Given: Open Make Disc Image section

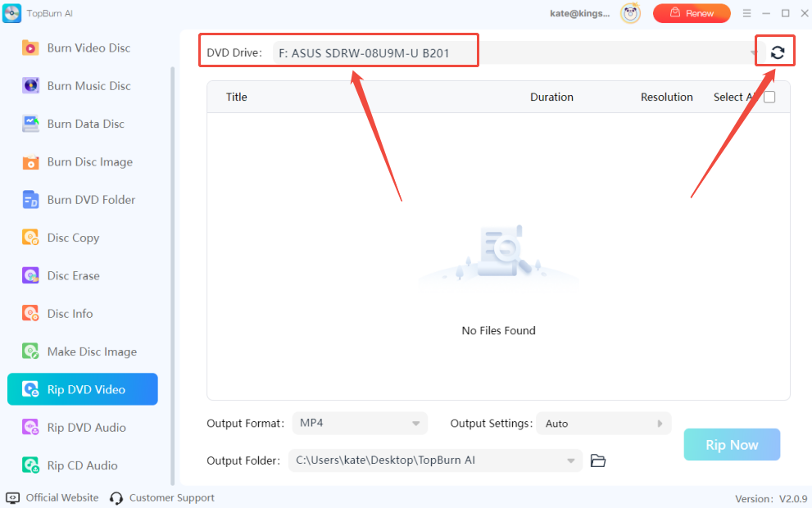Looking at the screenshot, I should tap(92, 352).
